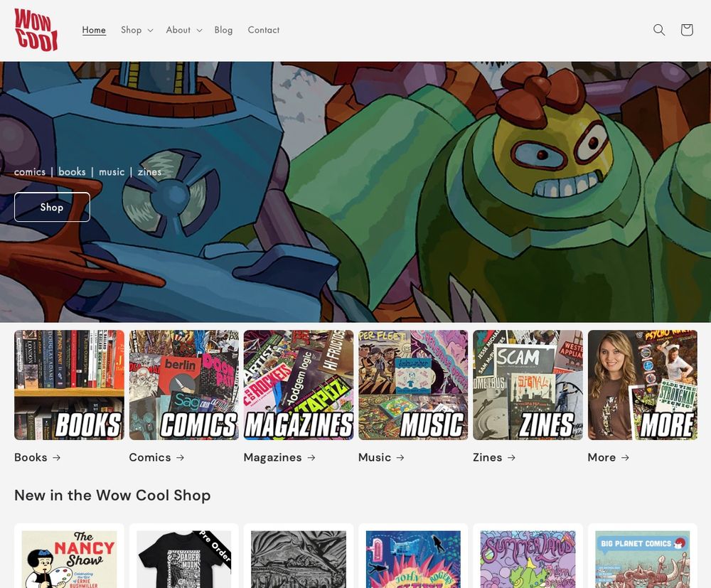Open the black-and-white woodcut style product
Image resolution: width=711 pixels, height=588 pixels.
pyautogui.click(x=299, y=557)
